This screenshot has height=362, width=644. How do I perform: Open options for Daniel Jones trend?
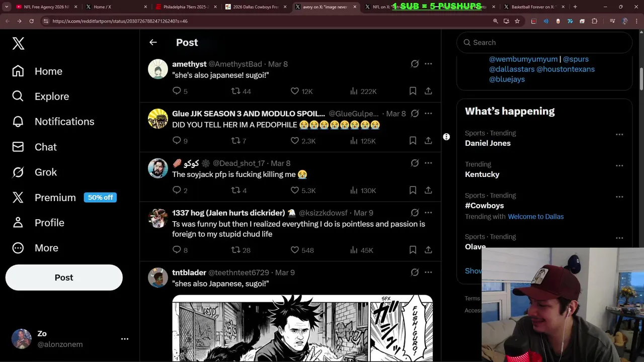click(x=619, y=134)
